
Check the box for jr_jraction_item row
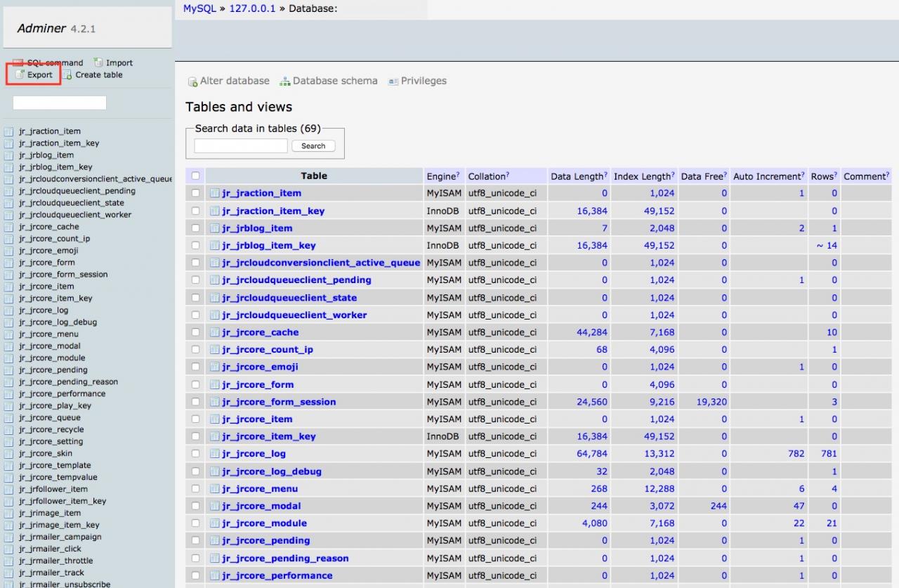click(195, 193)
